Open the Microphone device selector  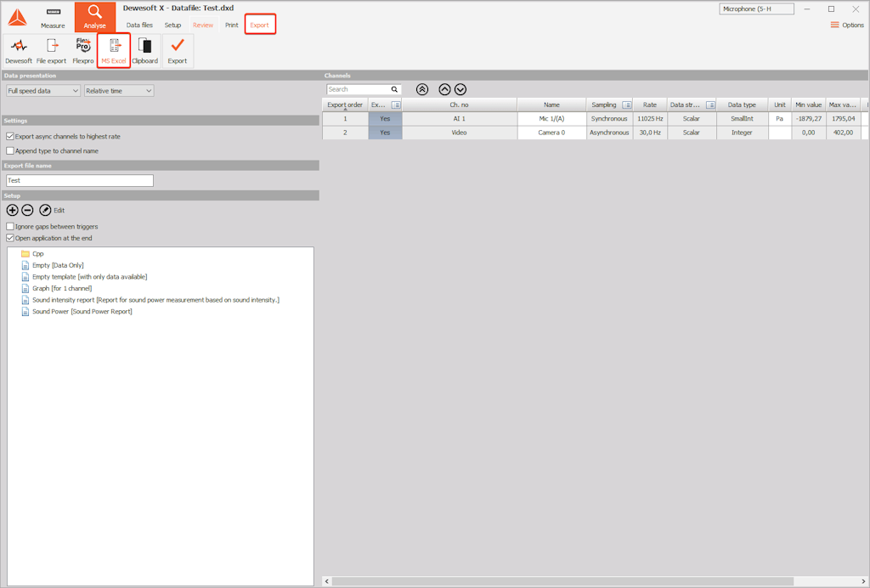756,8
